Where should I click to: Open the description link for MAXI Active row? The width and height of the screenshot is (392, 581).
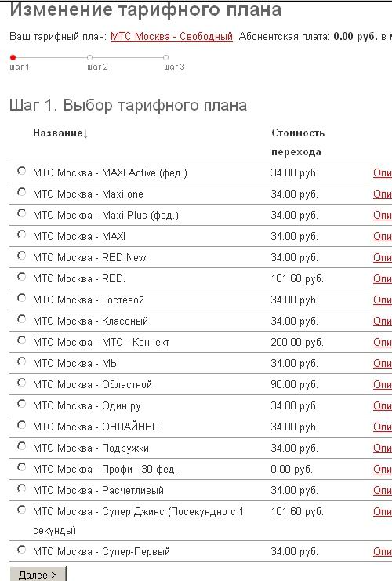click(383, 173)
